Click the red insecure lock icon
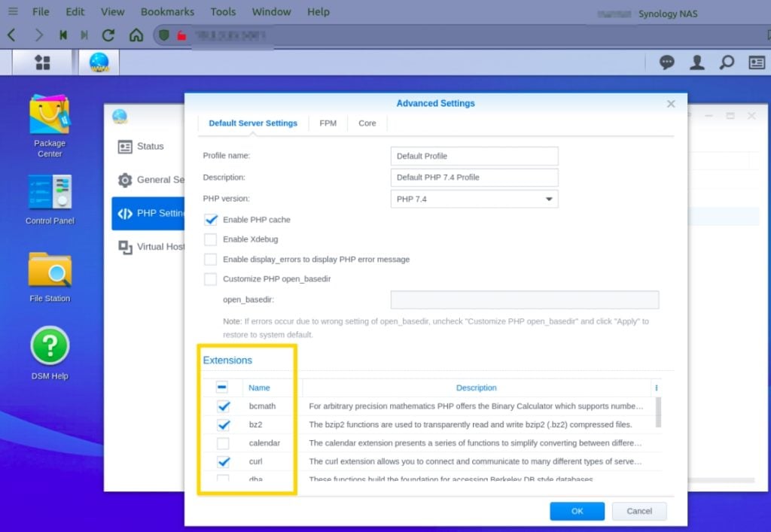 pyautogui.click(x=182, y=35)
